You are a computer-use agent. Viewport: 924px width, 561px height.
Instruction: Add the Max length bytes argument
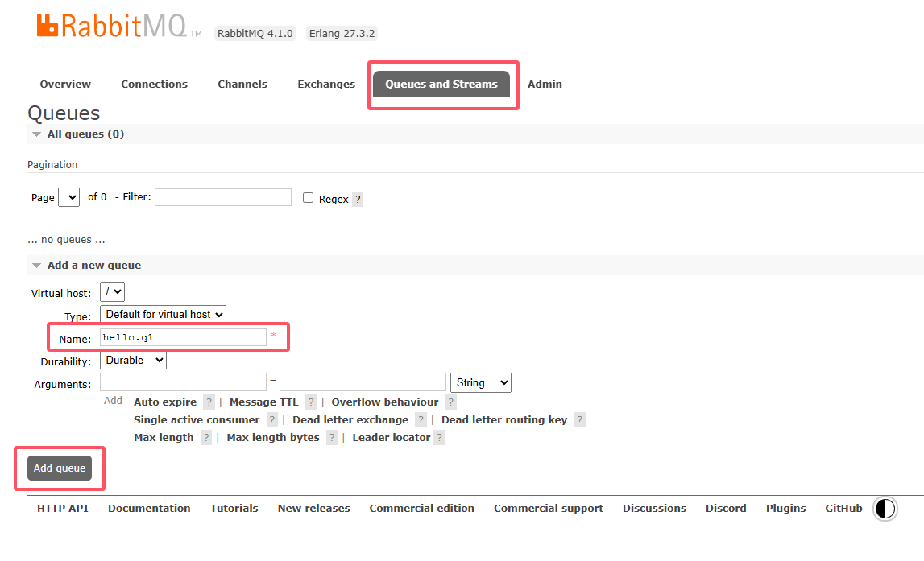pos(273,437)
